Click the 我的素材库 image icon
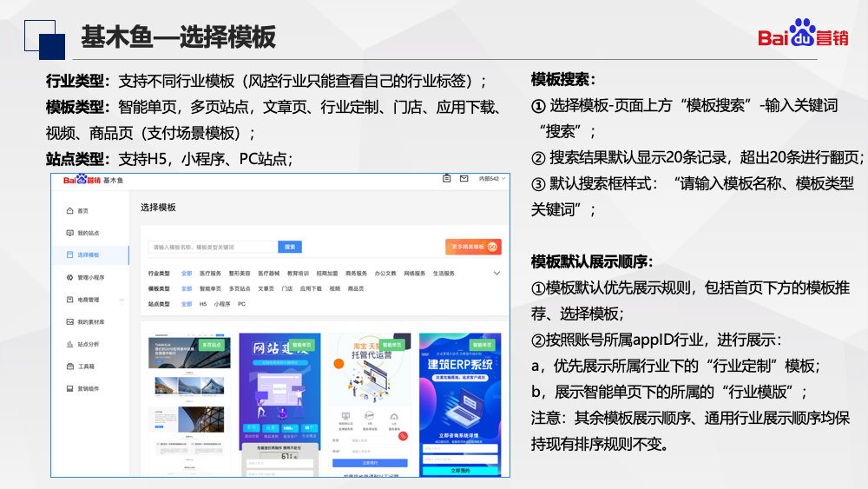The height and width of the screenshot is (489, 868). click(x=69, y=321)
